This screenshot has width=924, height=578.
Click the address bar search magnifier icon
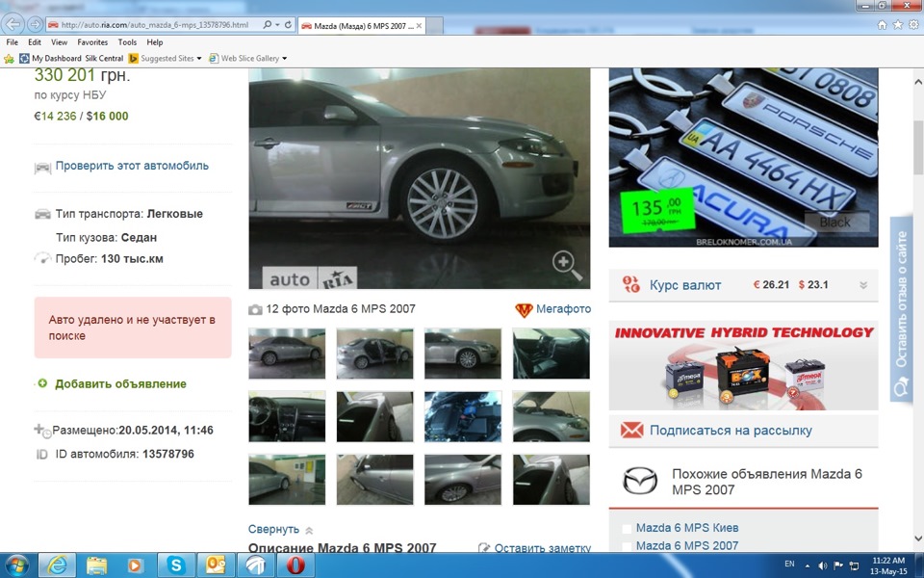[267, 25]
